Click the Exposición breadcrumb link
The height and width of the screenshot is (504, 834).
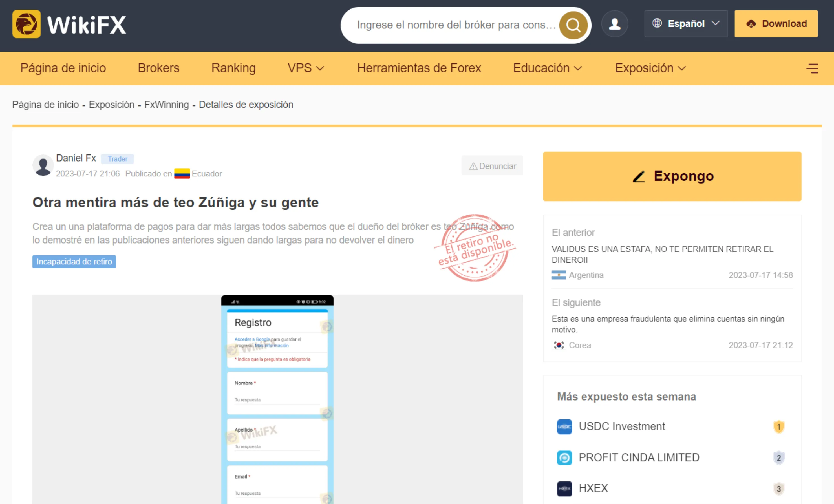(111, 105)
